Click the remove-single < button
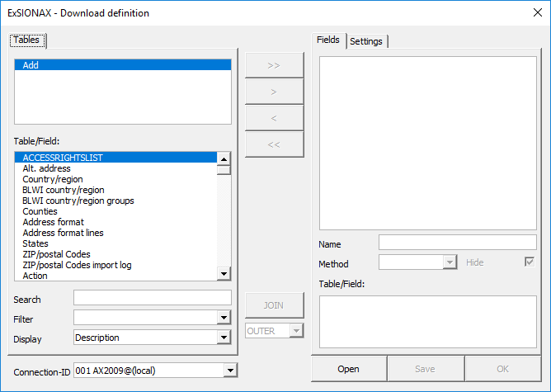 (x=274, y=118)
